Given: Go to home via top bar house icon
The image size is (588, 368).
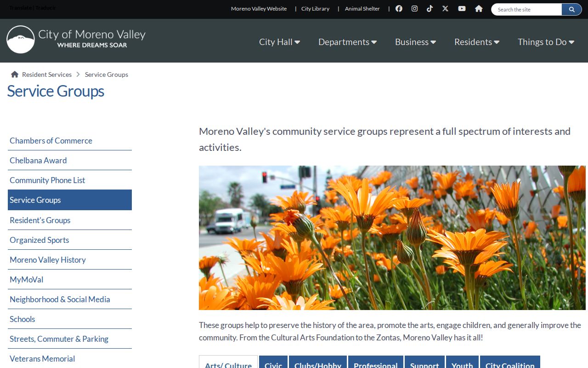Looking at the screenshot, I should [479, 9].
